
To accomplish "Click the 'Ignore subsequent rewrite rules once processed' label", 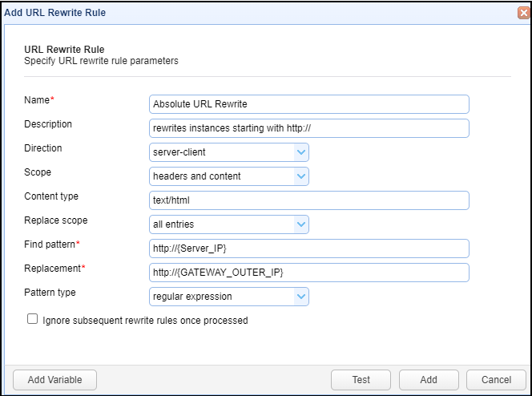I will [145, 321].
